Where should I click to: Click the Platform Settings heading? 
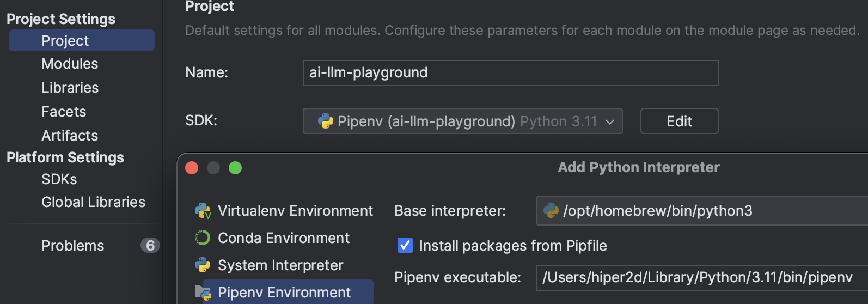(65, 157)
